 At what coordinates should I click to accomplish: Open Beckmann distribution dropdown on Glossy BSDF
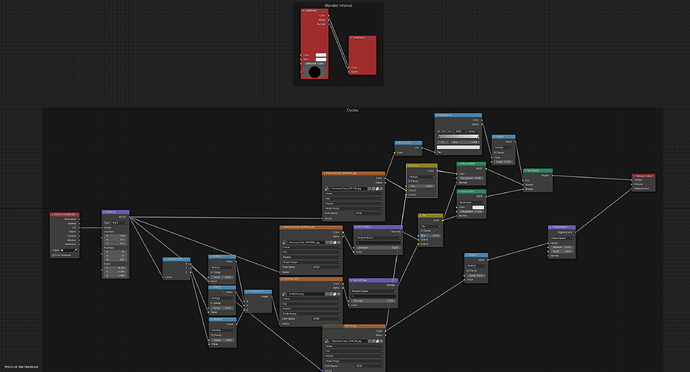471,203
